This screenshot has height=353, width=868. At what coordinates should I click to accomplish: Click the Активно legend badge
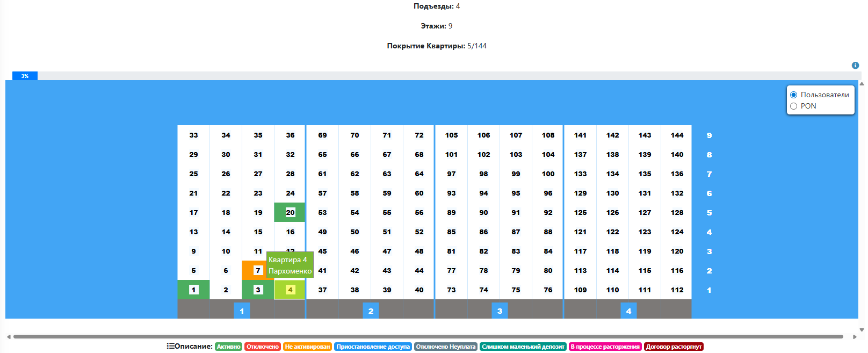click(x=228, y=347)
